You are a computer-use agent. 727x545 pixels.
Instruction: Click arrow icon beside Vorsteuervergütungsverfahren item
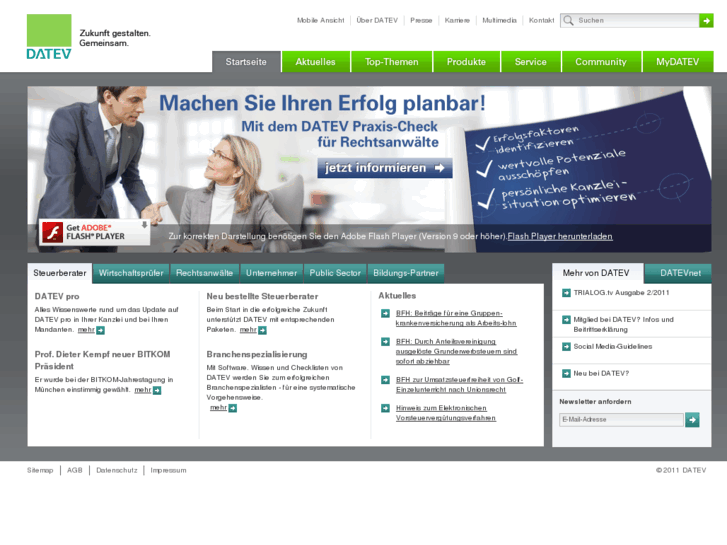pos(385,408)
